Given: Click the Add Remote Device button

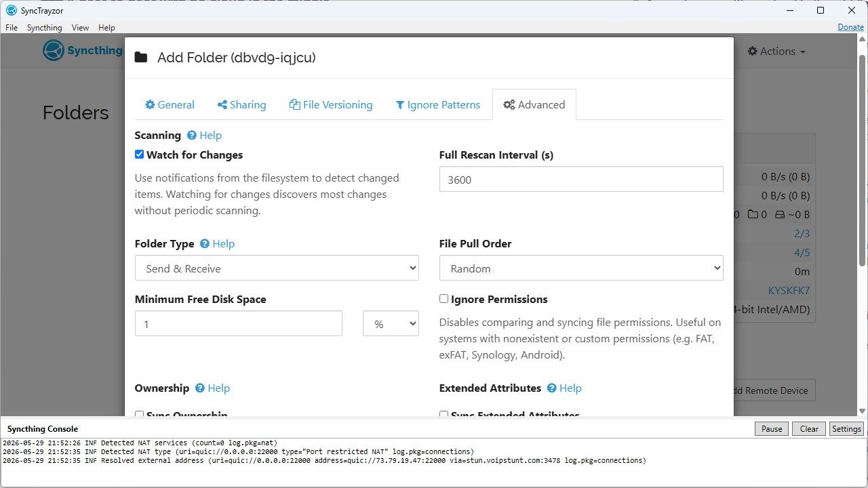Looking at the screenshot, I should point(774,390).
